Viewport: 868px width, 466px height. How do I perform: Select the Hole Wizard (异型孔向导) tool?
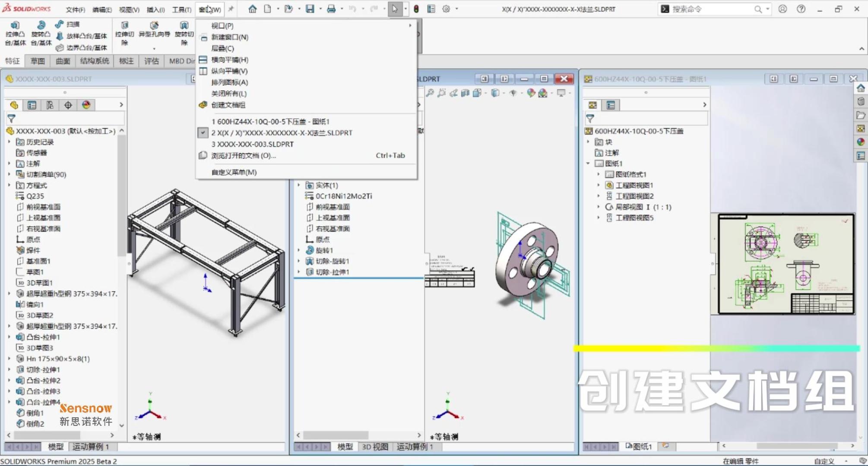(154, 26)
